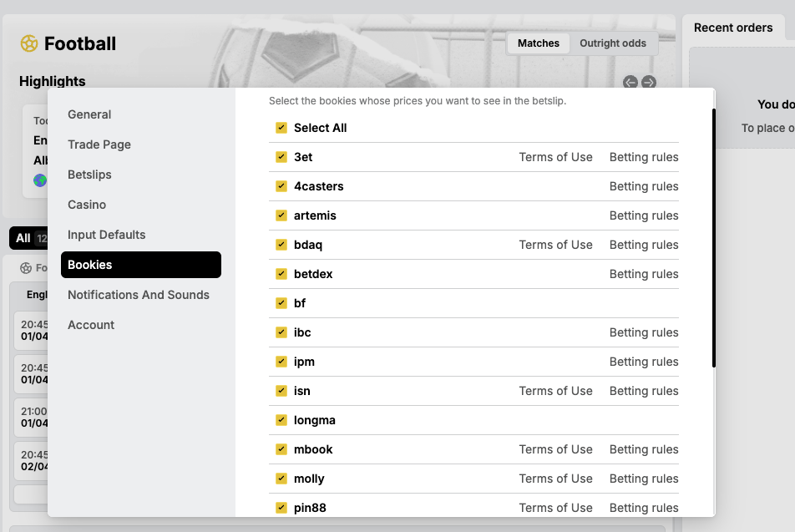Select the Casino settings menu item
Image resolution: width=795 pixels, height=532 pixels.
[x=87, y=205]
